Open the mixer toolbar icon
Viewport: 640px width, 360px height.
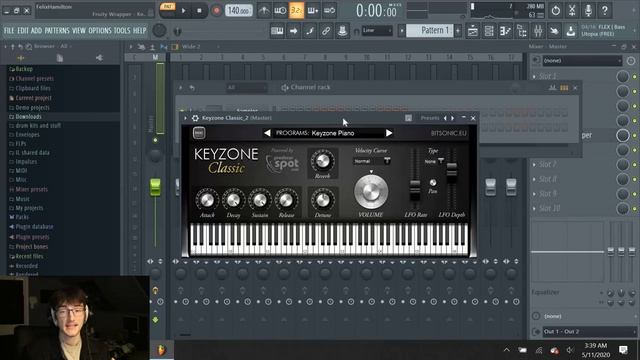pos(538,31)
